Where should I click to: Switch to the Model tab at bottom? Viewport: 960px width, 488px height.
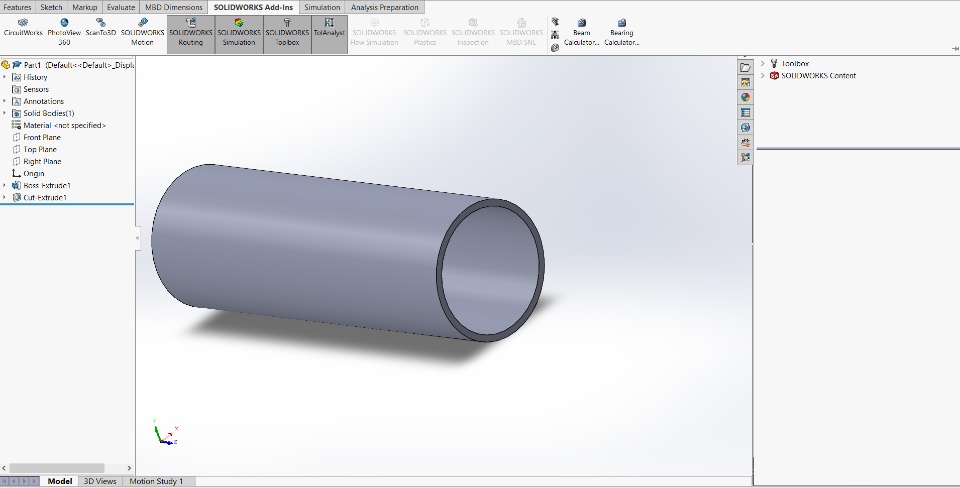click(x=59, y=481)
